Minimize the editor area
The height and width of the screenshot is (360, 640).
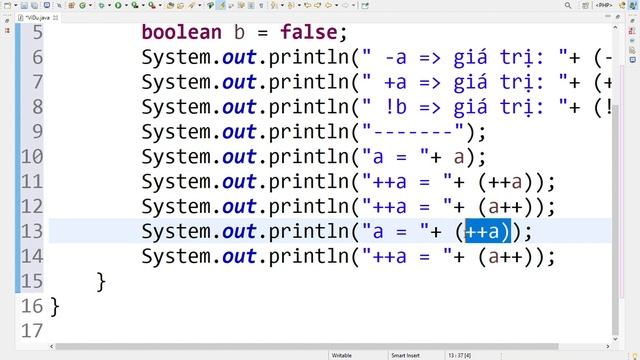(607, 16)
